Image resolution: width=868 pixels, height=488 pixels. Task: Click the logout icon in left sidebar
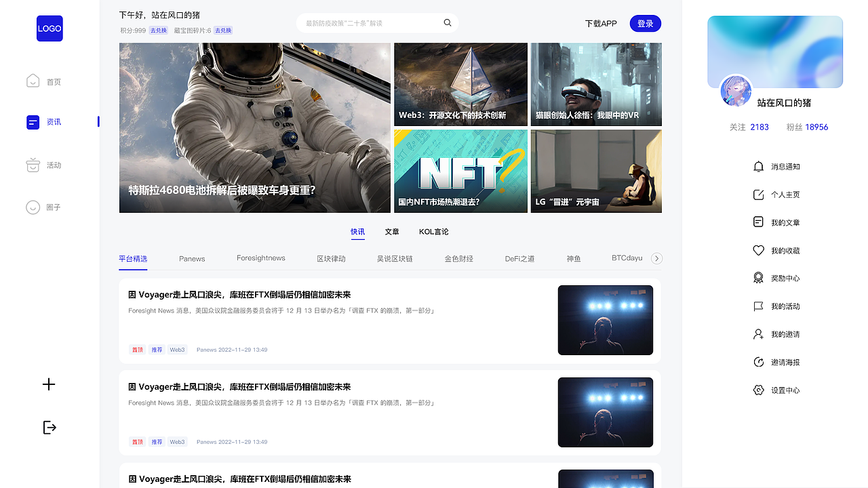tap(50, 428)
